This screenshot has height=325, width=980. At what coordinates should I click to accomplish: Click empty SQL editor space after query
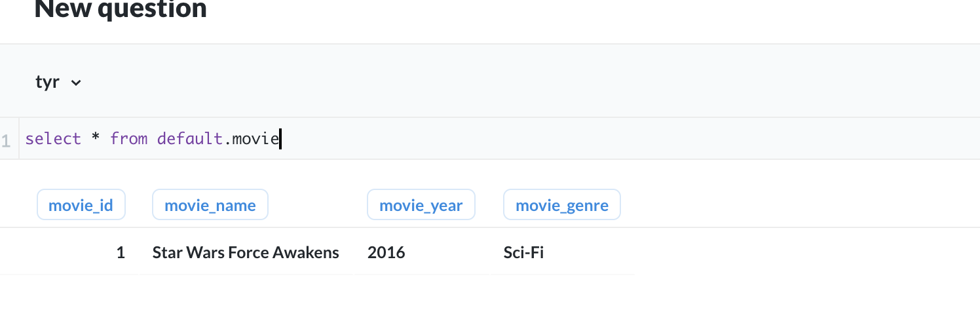[x=590, y=139]
